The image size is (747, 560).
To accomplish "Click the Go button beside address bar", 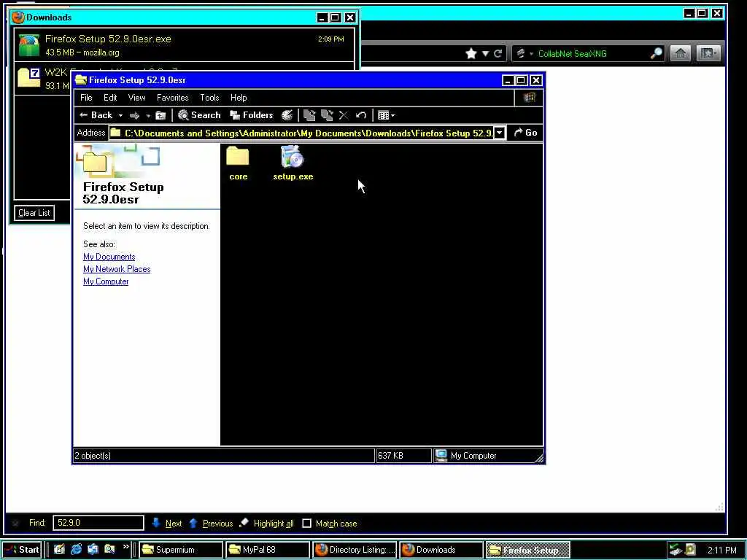I will [x=525, y=133].
